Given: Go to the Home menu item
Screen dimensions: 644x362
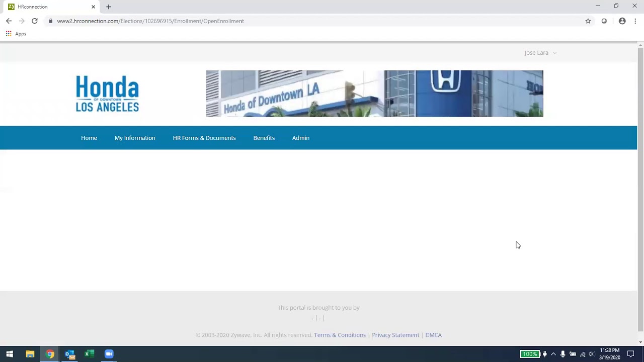Looking at the screenshot, I should pyautogui.click(x=89, y=138).
